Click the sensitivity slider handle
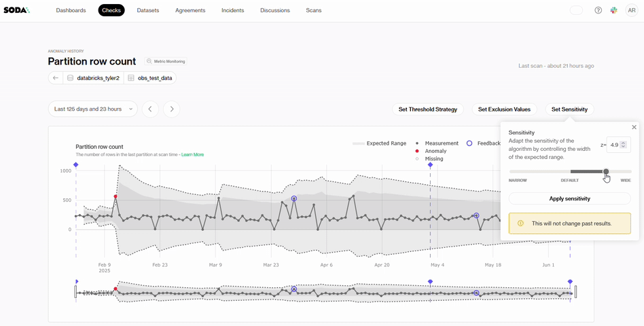 606,172
